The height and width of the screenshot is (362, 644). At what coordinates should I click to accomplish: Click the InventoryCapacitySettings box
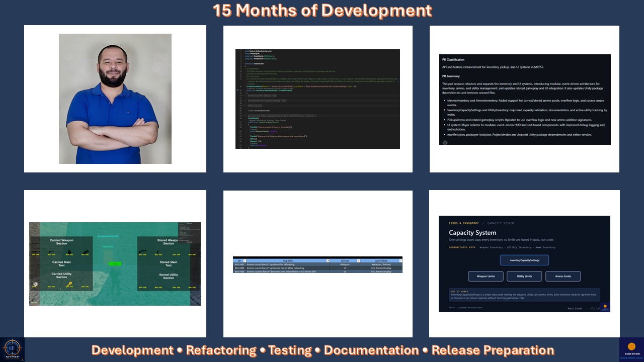[x=524, y=260]
